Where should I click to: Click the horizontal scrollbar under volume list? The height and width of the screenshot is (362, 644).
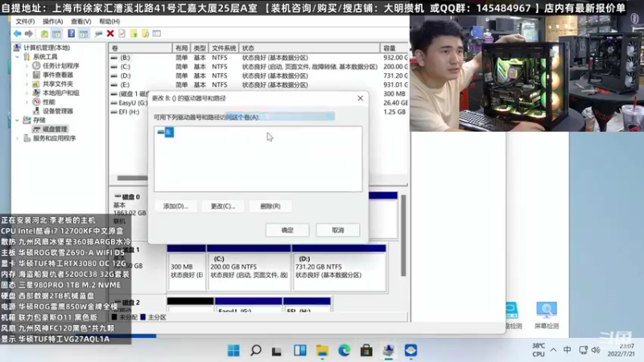[132, 178]
